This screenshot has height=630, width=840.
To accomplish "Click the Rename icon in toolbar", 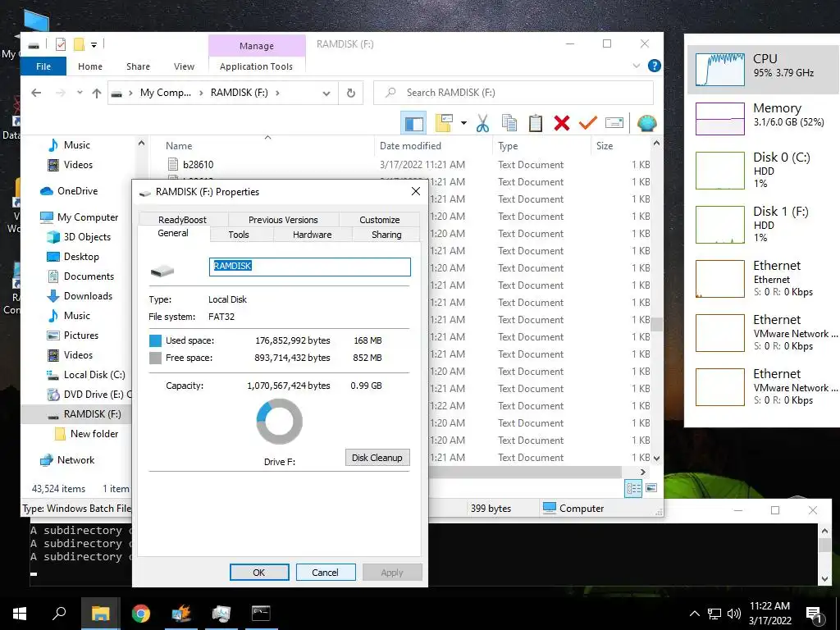I will tap(614, 123).
